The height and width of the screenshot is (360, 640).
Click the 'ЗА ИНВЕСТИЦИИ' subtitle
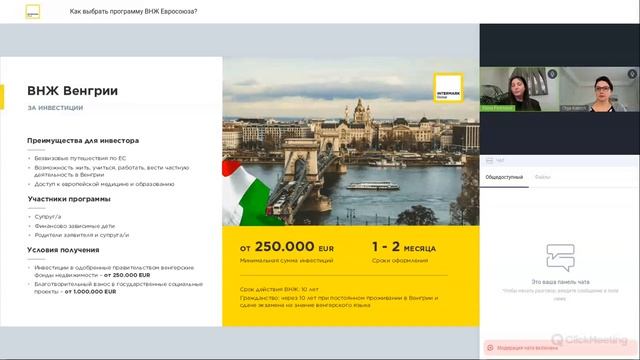click(x=55, y=108)
